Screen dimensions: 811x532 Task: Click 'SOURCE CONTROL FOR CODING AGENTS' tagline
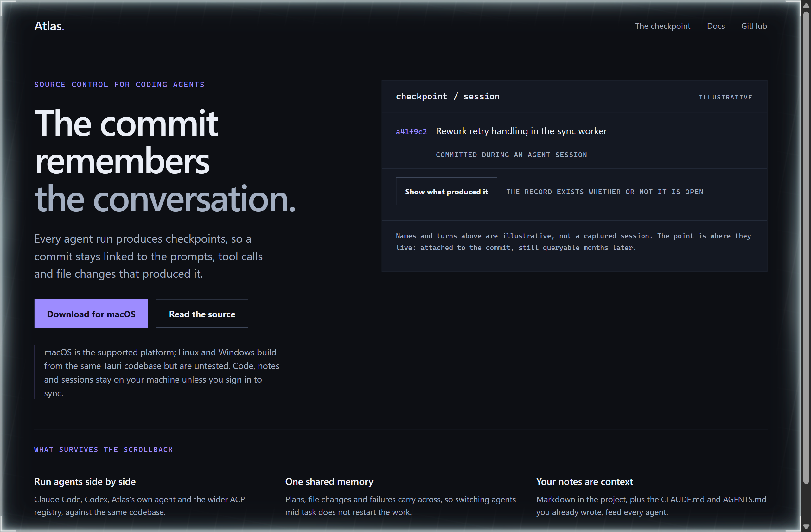pyautogui.click(x=119, y=85)
